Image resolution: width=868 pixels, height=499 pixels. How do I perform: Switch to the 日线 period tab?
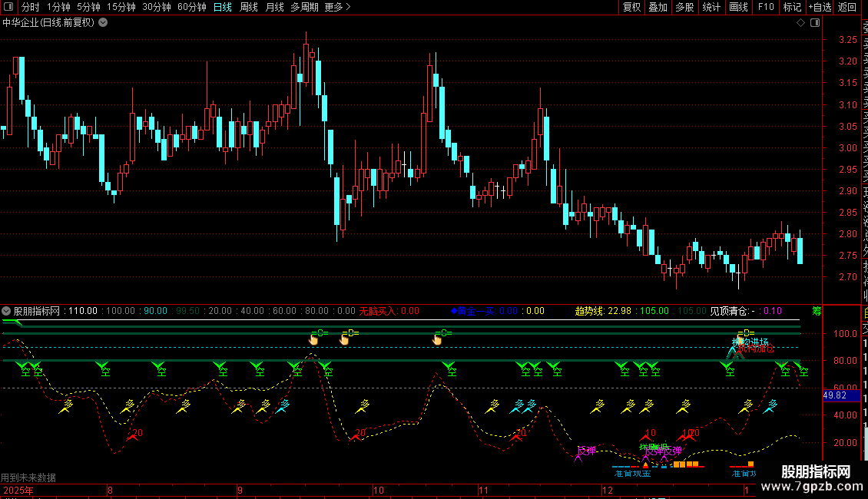pyautogui.click(x=223, y=7)
